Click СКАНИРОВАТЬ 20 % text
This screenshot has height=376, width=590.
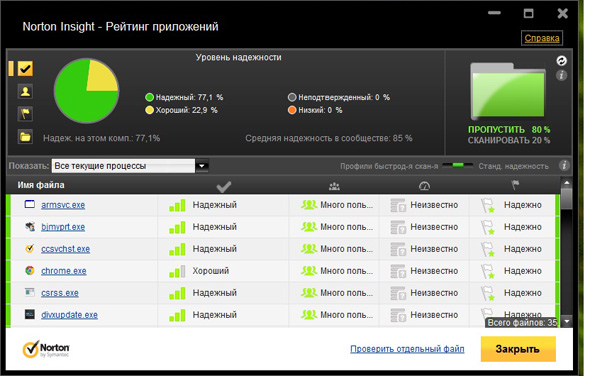coord(509,140)
